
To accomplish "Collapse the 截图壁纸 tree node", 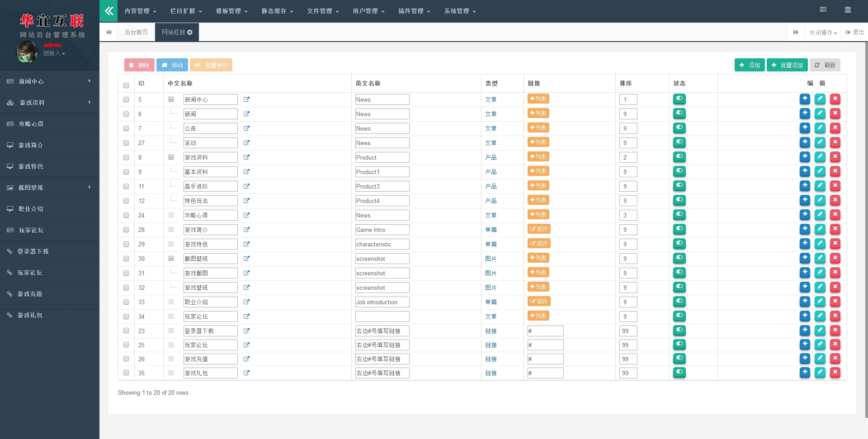I will (x=171, y=259).
